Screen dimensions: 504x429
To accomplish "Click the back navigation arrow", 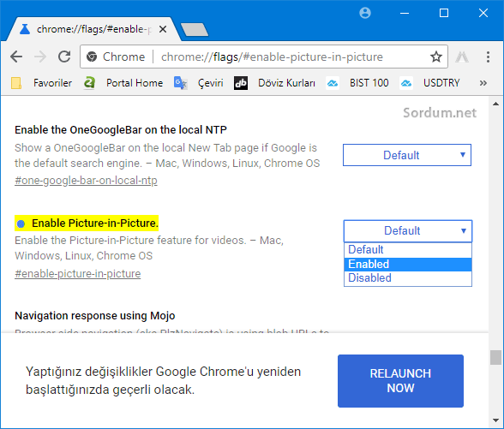I will [16, 57].
